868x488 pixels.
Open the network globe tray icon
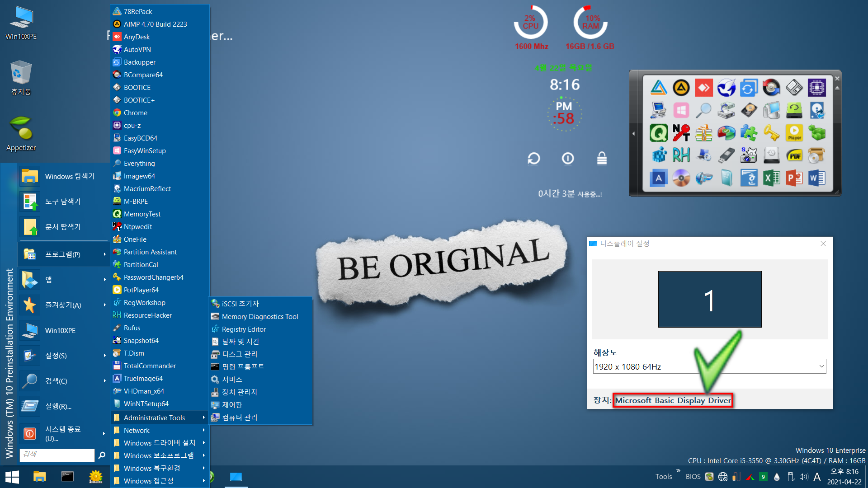723,477
